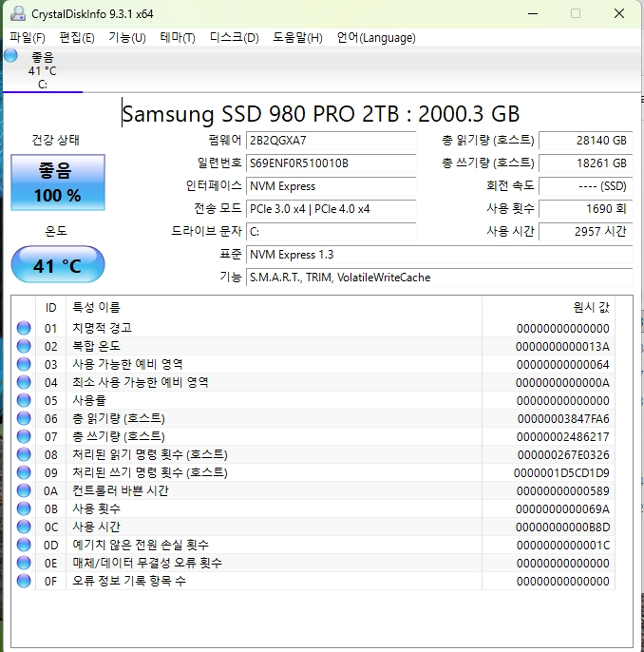This screenshot has width=644, height=652.
Task: Select the C: drive tab with 41 °C
Action: (43, 70)
